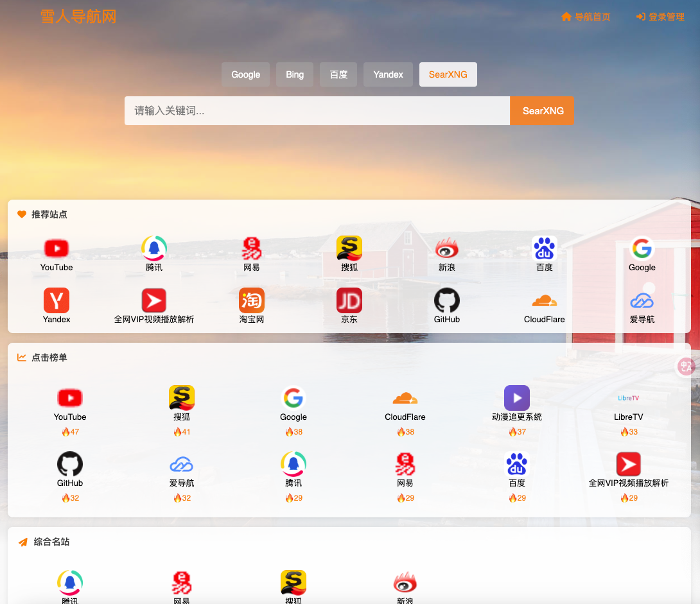The height and width of the screenshot is (604, 700).
Task: Open Google with 38 clicks in 点击榜单
Action: coord(293,398)
